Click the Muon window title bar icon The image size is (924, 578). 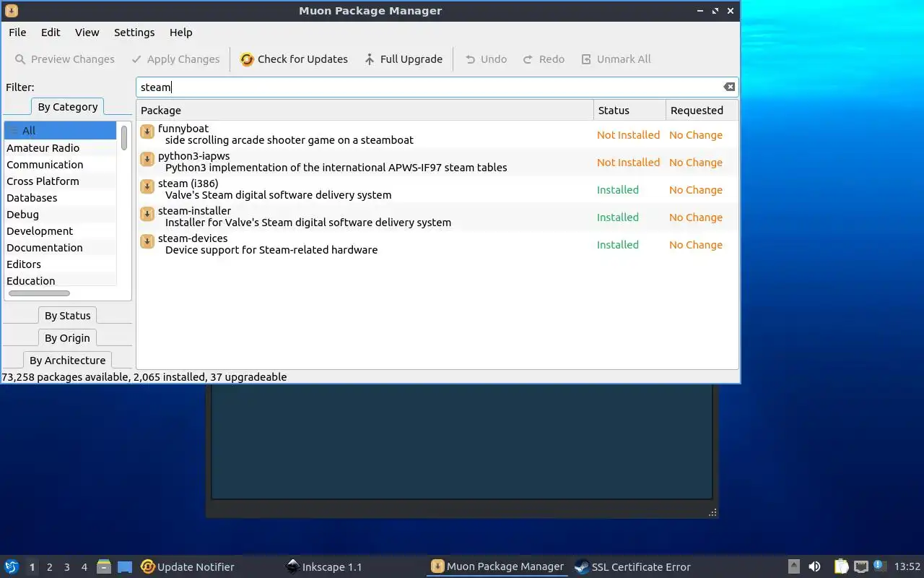pos(11,11)
